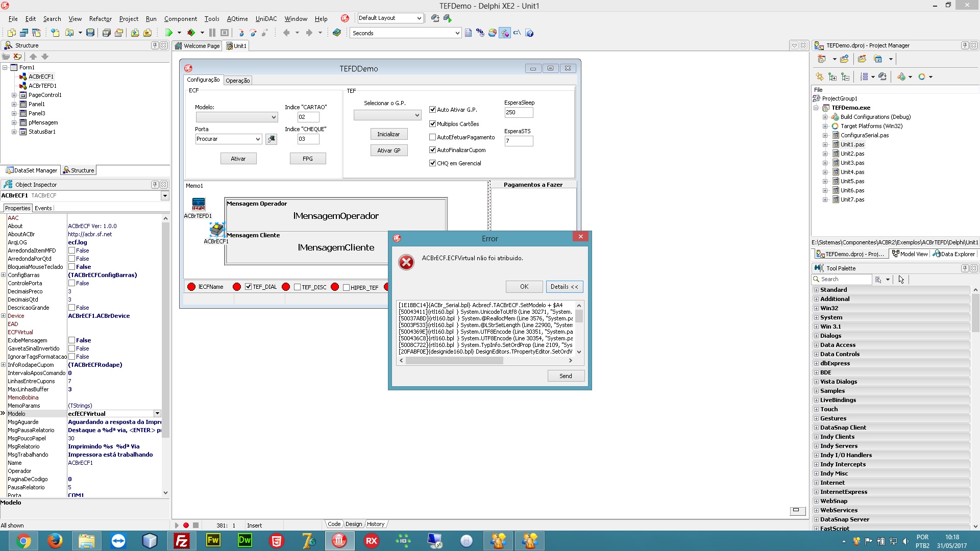This screenshot has height=551, width=980.
Task: Open the UniDAC menu
Action: click(266, 18)
